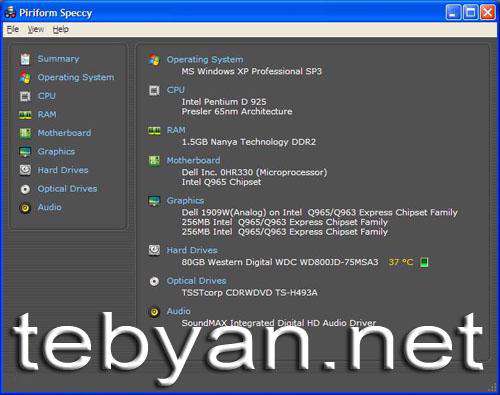Click the RAM module icon in sidebar
500x395 pixels.
[25, 115]
